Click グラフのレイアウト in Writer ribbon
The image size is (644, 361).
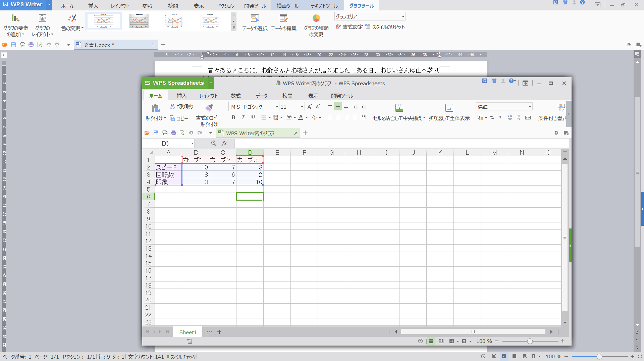point(43,25)
